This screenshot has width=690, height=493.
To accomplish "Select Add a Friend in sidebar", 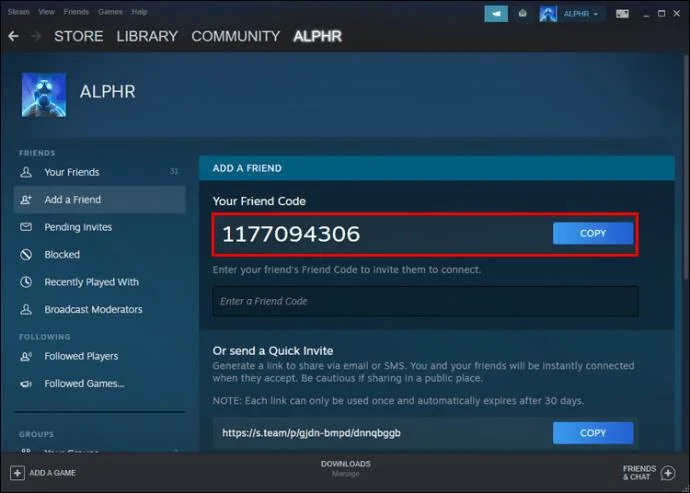I will (x=99, y=200).
